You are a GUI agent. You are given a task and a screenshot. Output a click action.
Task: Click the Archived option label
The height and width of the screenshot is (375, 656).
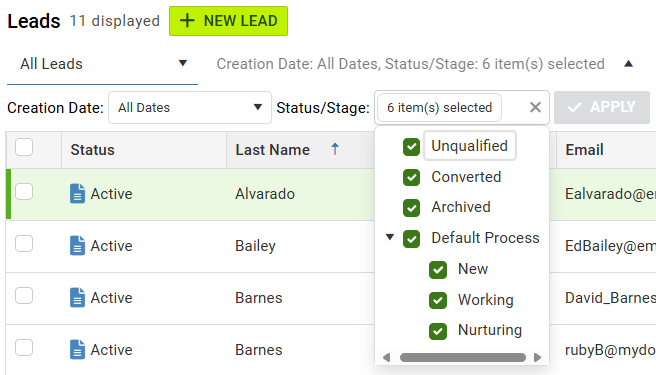tap(461, 207)
